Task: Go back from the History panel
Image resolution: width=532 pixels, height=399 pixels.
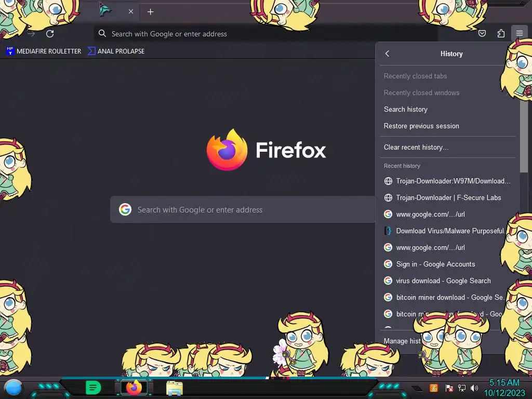Action: (388, 54)
